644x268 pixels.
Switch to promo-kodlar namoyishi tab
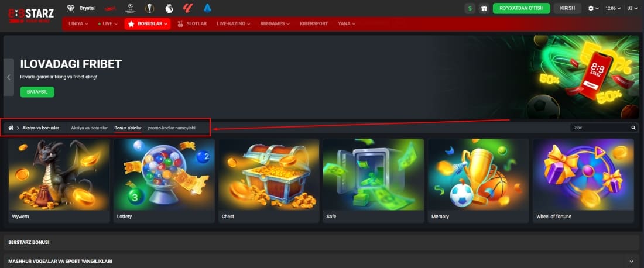pyautogui.click(x=172, y=128)
